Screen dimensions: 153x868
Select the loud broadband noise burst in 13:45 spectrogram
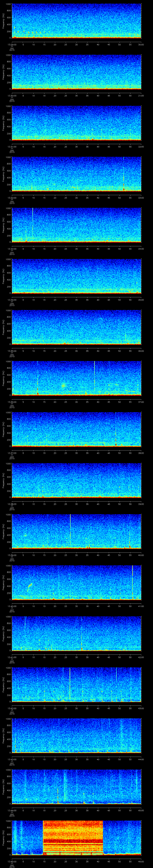[73, 838]
